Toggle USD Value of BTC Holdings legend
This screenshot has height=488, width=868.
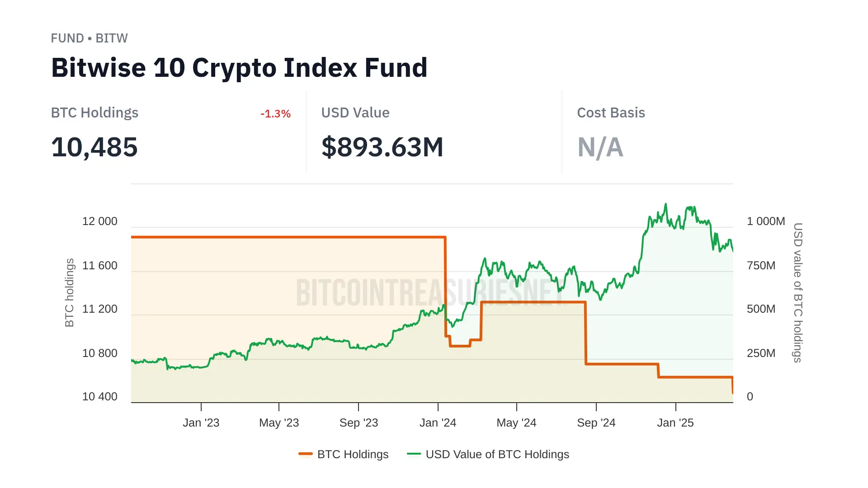point(497,454)
